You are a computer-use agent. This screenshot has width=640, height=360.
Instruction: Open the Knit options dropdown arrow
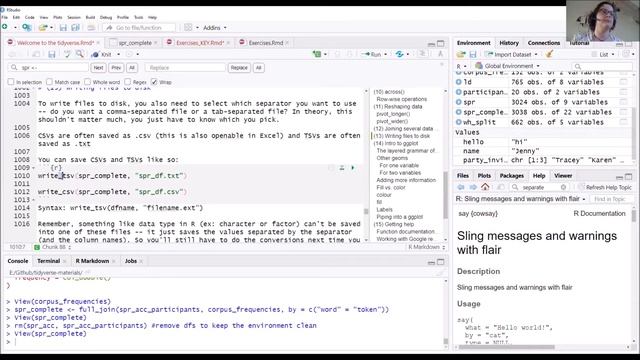pos(119,54)
